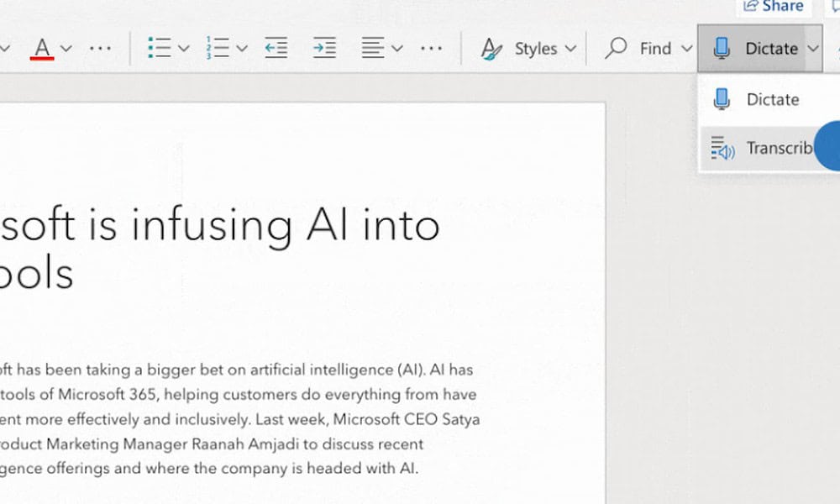Click the overflow ellipsis after font tools

pos(101,48)
